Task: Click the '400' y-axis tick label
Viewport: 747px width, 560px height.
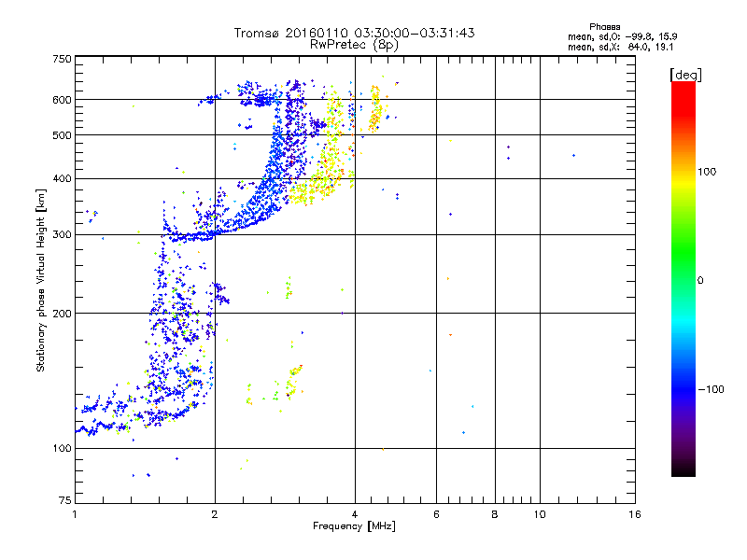Action: [62, 178]
